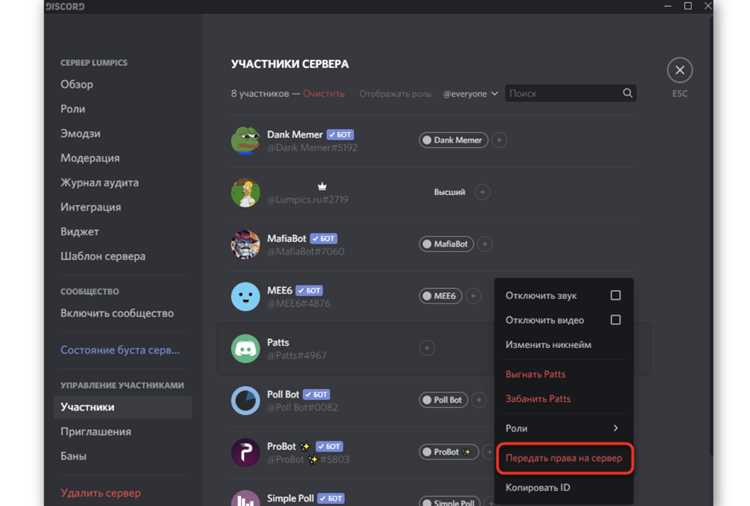Open the @everyone role filter dropdown
The width and height of the screenshot is (750, 506).
[471, 94]
